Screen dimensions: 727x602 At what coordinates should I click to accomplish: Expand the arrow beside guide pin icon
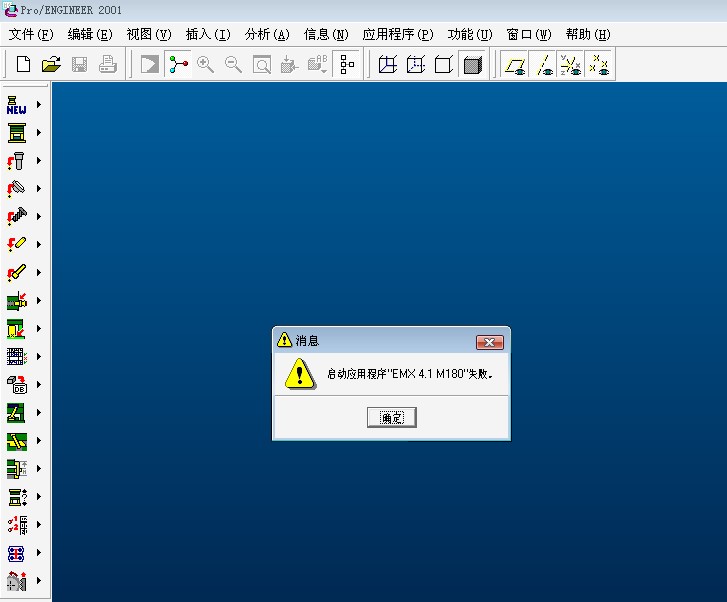click(39, 161)
